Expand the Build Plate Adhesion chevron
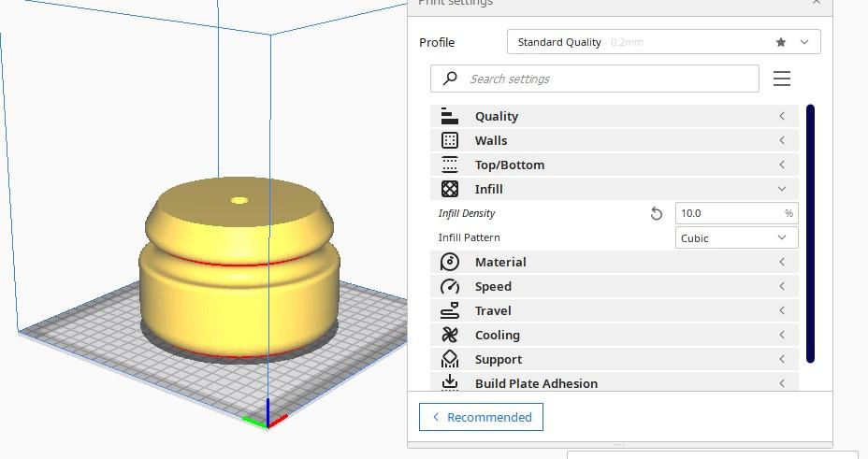The image size is (868, 459). click(x=782, y=383)
